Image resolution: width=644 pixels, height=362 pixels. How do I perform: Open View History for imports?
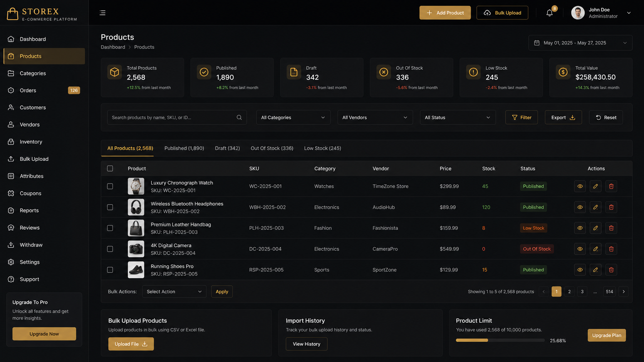[x=307, y=344]
